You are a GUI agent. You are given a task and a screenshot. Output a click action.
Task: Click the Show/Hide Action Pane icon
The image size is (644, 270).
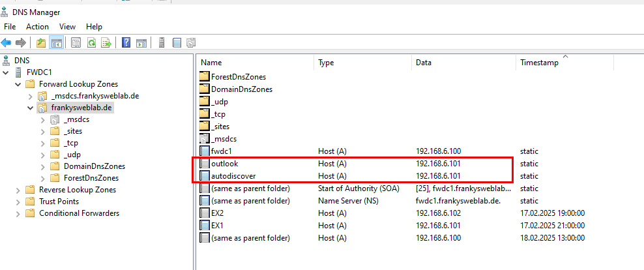coord(141,42)
